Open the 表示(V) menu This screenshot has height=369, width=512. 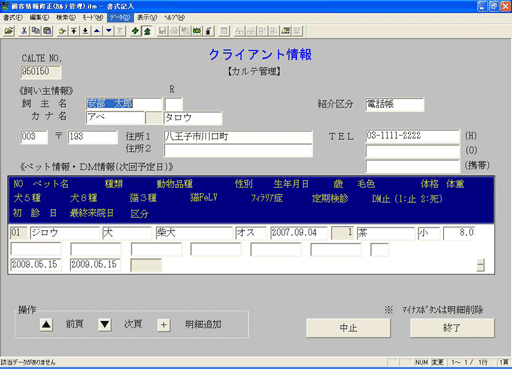pos(147,17)
